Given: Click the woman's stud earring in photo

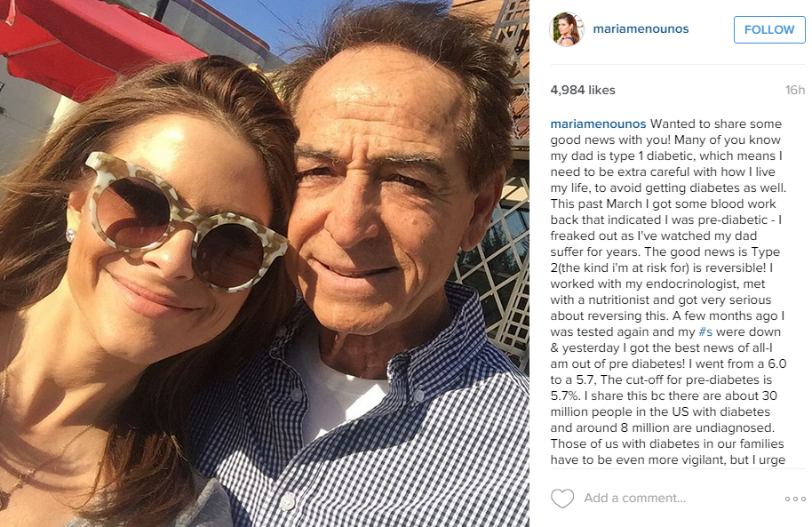Looking at the screenshot, I should [x=70, y=236].
